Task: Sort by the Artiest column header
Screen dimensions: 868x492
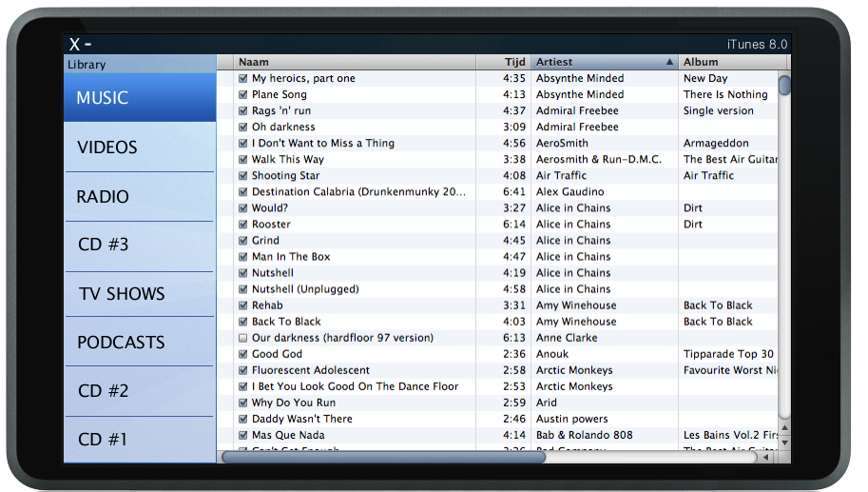Action: (605, 62)
